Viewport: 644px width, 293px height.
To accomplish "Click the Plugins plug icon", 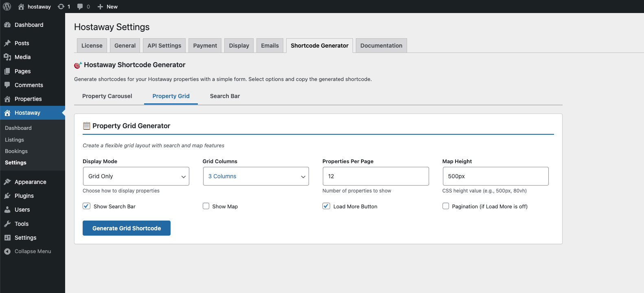I will (7, 196).
